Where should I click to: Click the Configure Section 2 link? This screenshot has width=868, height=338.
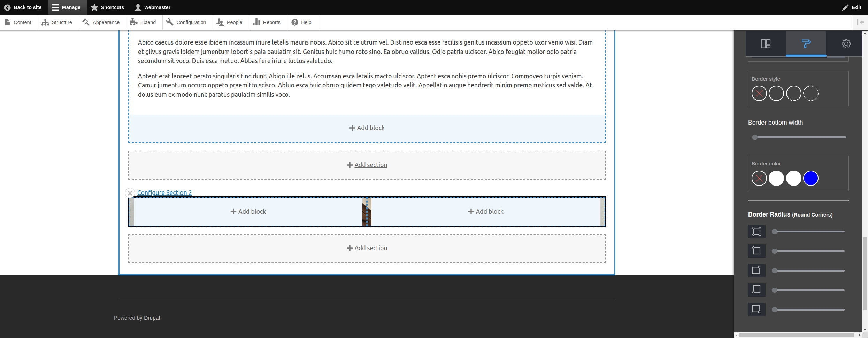(x=164, y=192)
